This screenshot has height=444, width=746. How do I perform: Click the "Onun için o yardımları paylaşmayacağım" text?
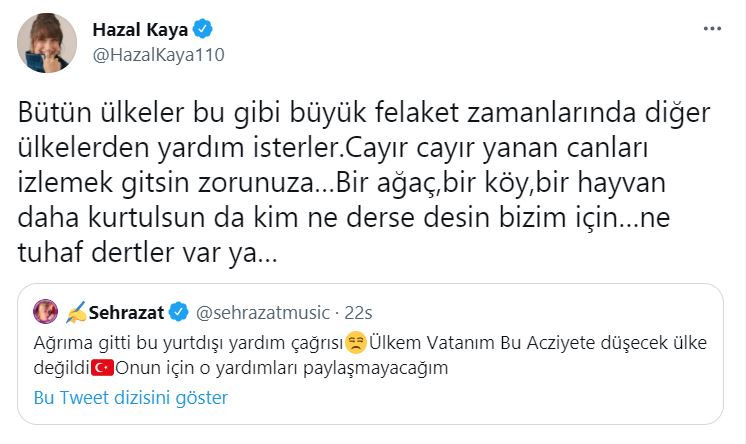[280, 368]
